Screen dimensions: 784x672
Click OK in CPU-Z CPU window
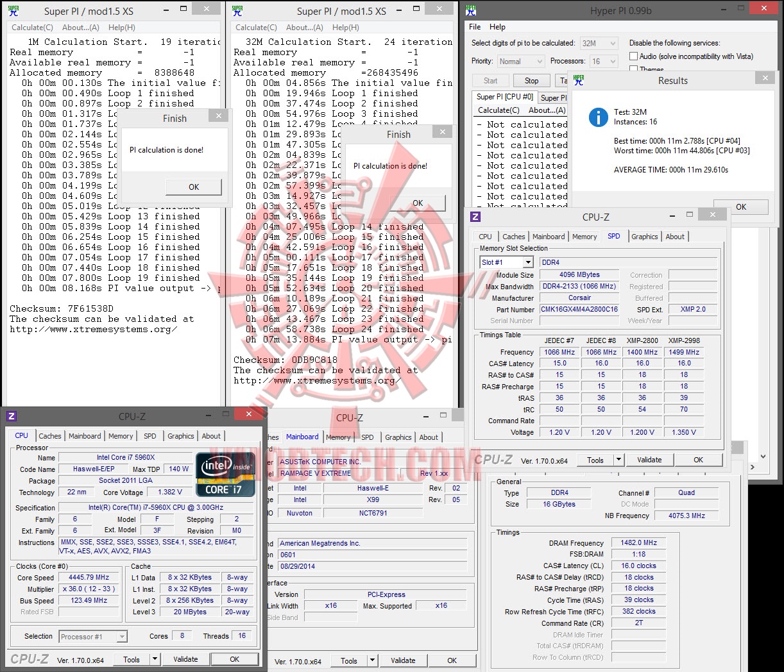click(x=235, y=659)
